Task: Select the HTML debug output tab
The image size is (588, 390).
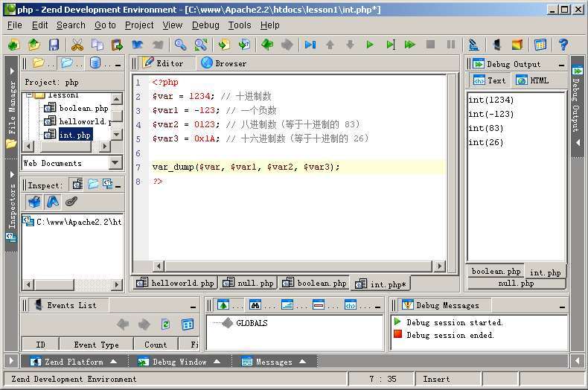Action: 532,80
